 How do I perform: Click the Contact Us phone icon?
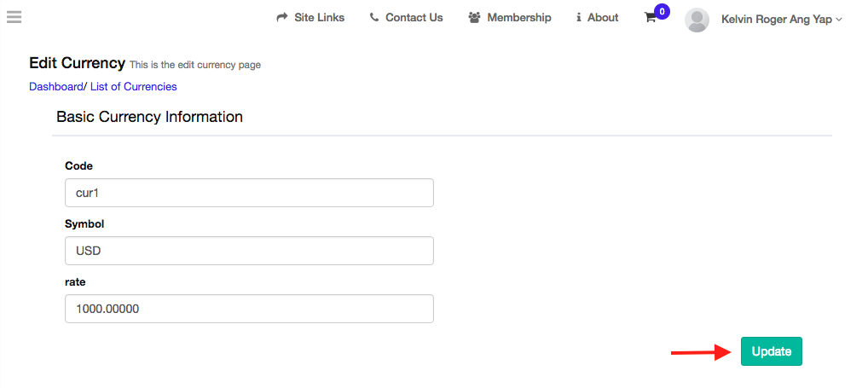point(374,18)
